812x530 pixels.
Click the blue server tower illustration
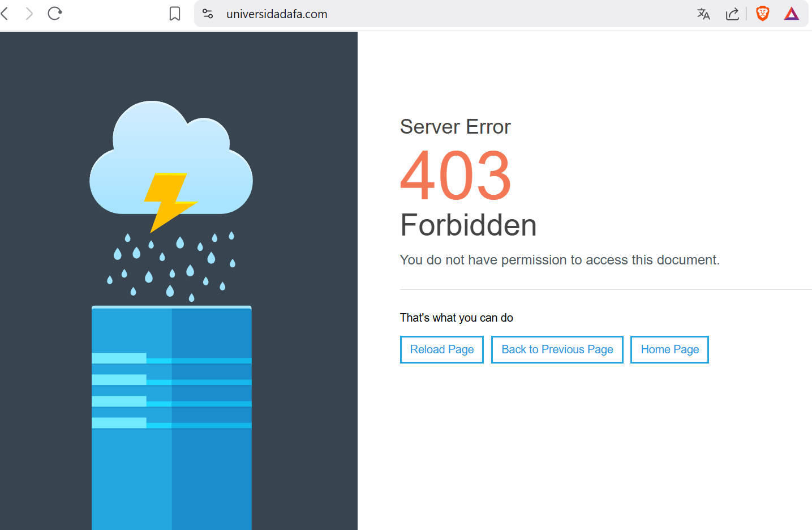pos(171,419)
